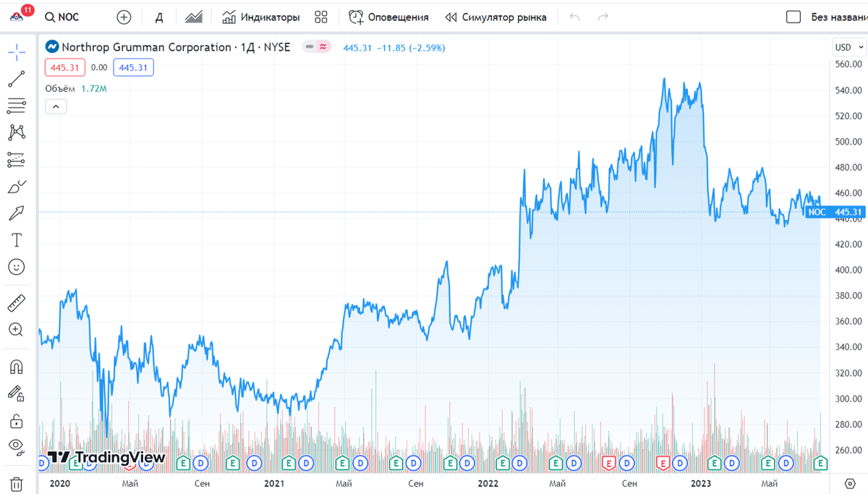This screenshot has height=494, width=868.
Task: Open the layout setup square icon
Action: point(793,17)
